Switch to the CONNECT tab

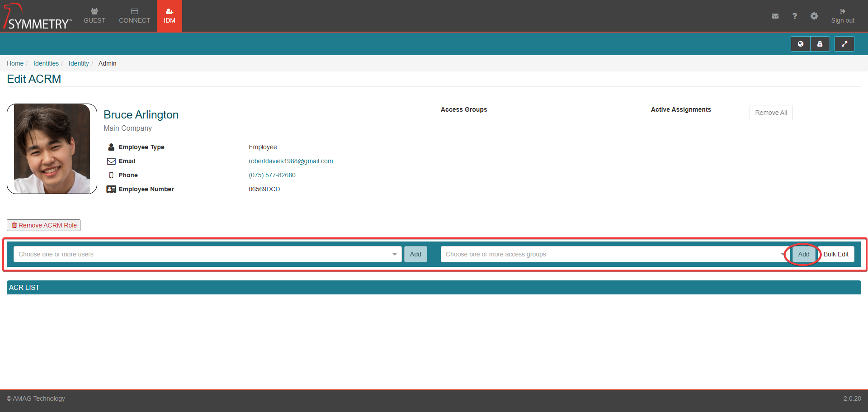pyautogui.click(x=134, y=16)
